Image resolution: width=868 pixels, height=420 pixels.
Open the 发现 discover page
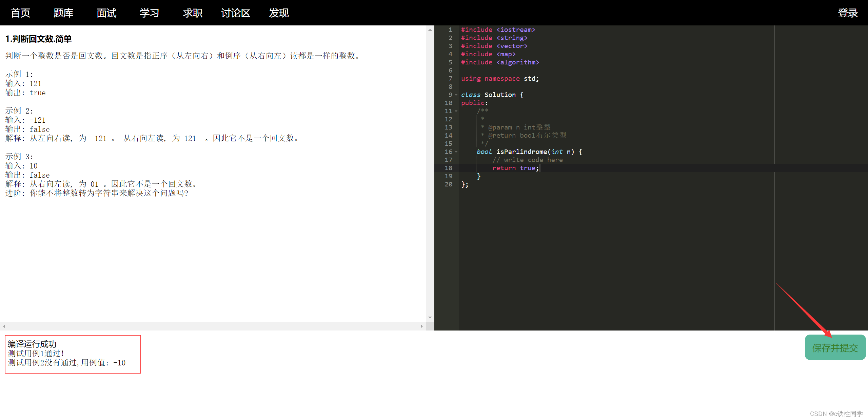pyautogui.click(x=279, y=13)
